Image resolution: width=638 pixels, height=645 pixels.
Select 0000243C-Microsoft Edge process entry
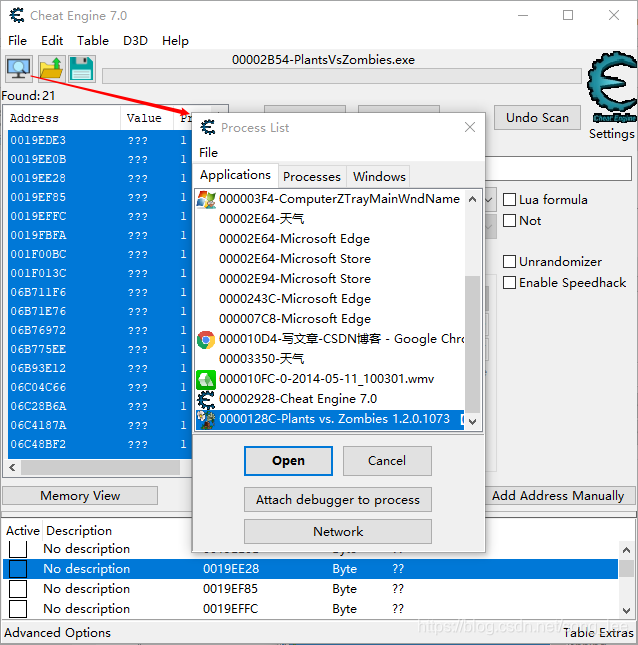click(330, 299)
